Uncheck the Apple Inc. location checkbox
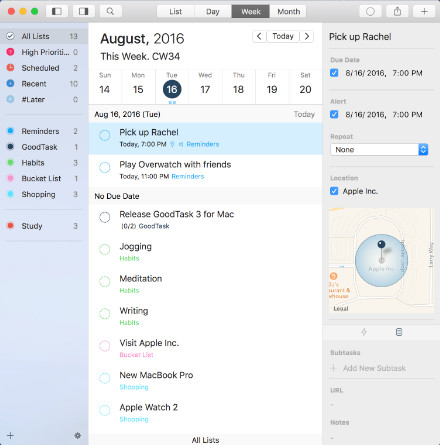The width and height of the screenshot is (440, 445). click(334, 191)
